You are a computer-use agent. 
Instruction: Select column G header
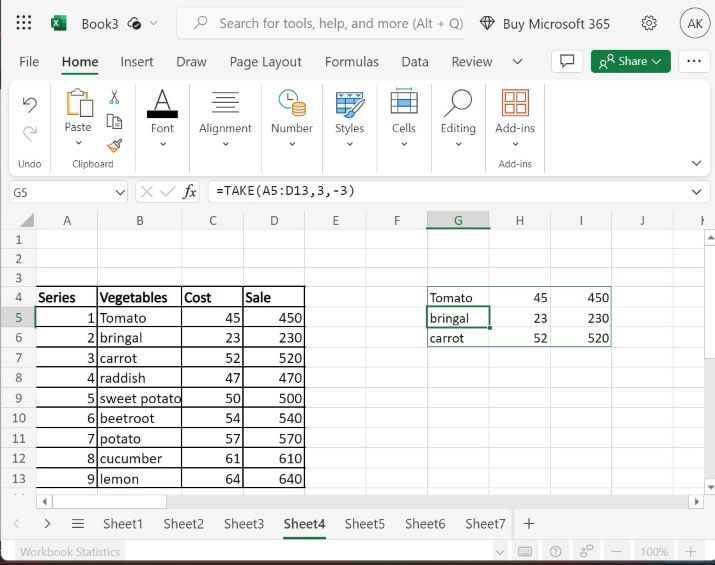(x=458, y=220)
